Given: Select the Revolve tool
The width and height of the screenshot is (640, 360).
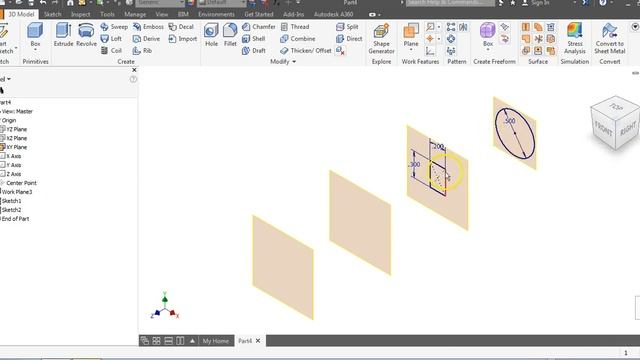Looking at the screenshot, I should coord(86,35).
